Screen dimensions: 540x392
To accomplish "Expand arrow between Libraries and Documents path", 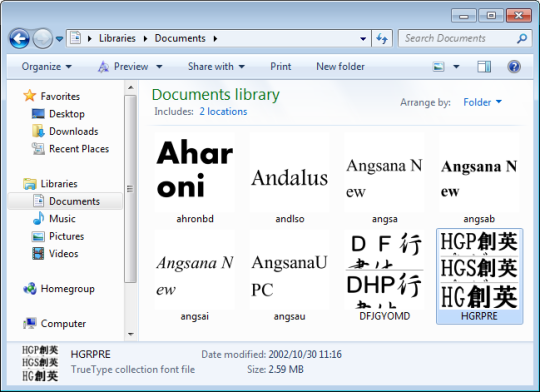I will pyautogui.click(x=145, y=39).
